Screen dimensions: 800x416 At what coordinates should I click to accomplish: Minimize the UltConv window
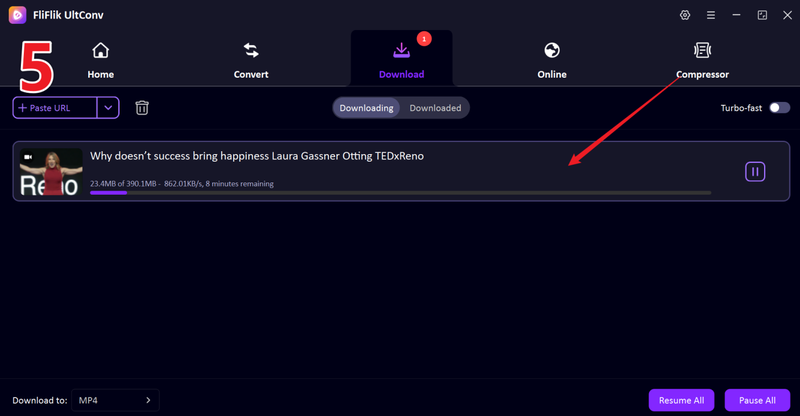736,15
